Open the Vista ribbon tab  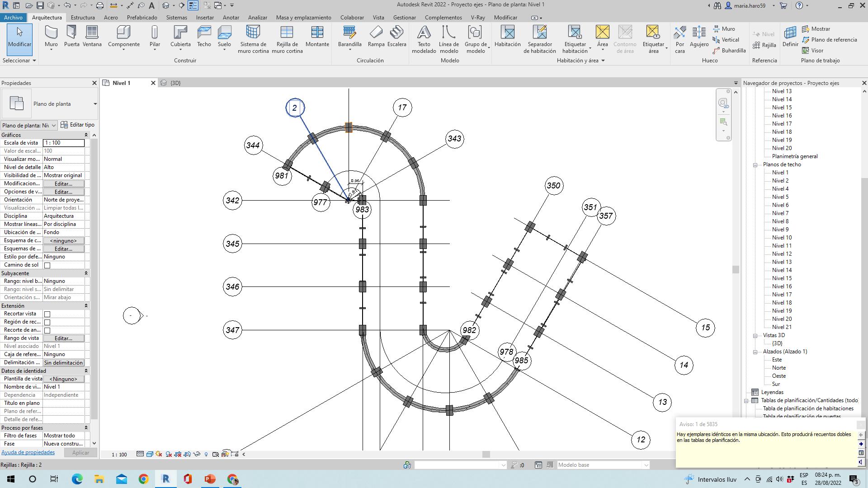[378, 18]
